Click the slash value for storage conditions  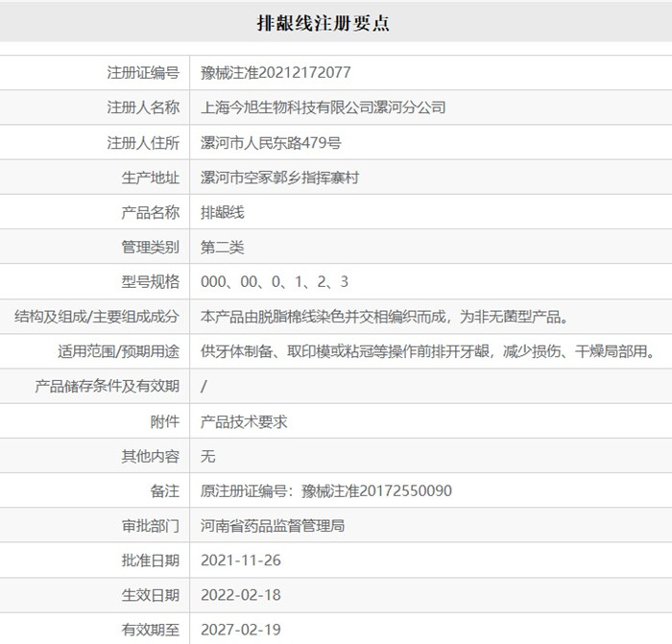pos(204,387)
